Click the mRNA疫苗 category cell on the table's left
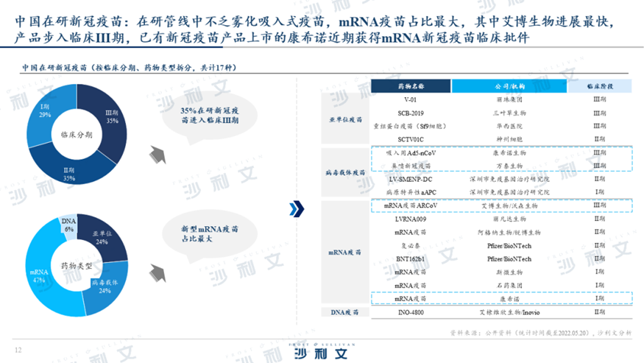 pos(345,252)
